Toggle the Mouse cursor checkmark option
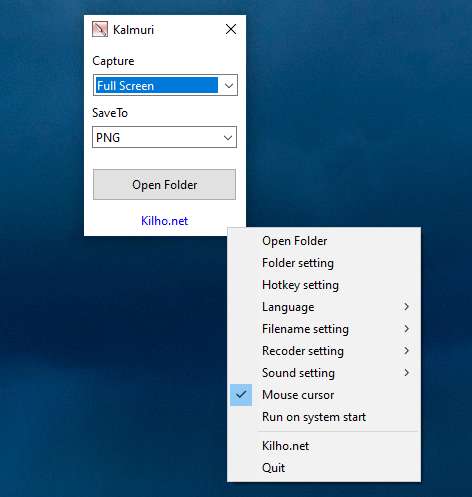 pyautogui.click(x=324, y=395)
